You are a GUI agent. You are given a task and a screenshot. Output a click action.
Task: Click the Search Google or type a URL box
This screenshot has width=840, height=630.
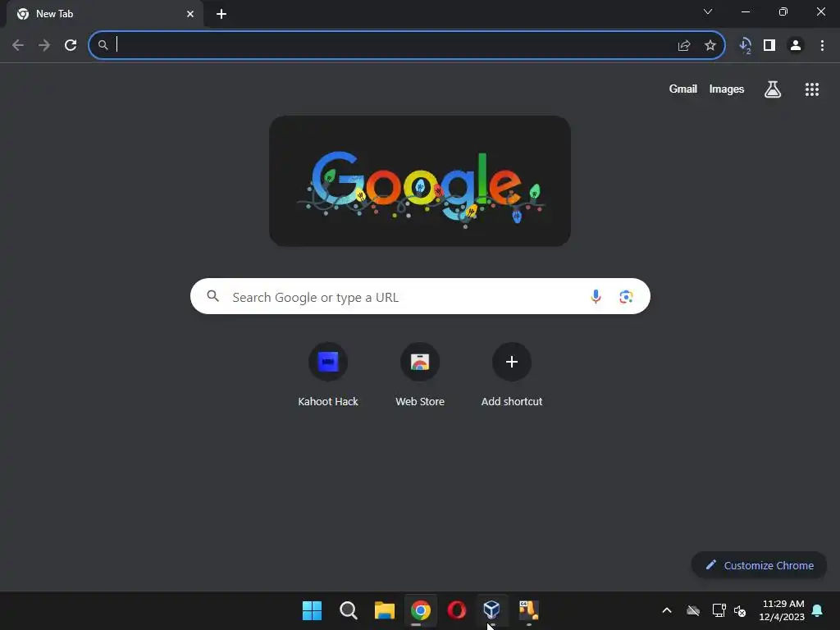[x=421, y=296]
